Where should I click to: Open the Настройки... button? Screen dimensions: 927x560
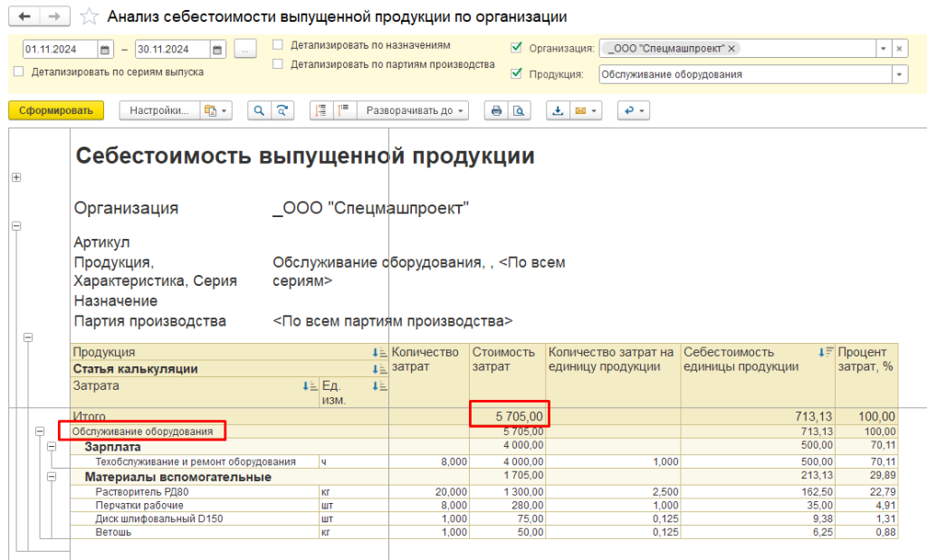pyautogui.click(x=159, y=110)
